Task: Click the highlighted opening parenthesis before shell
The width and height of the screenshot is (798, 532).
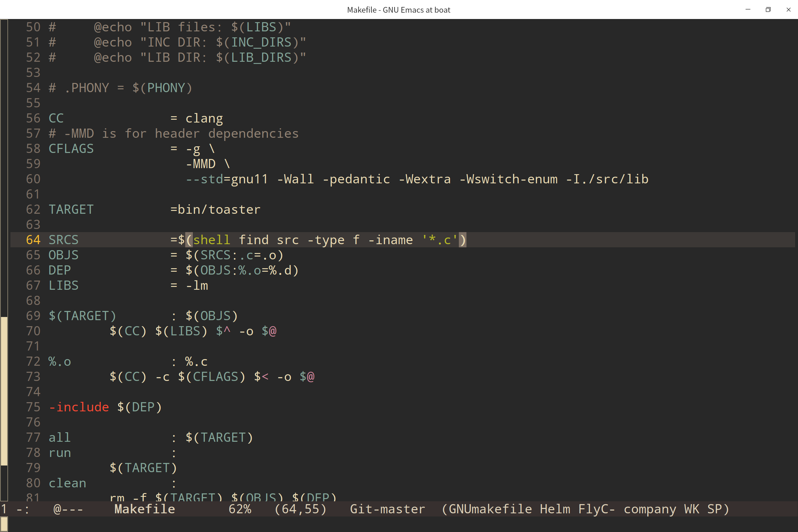Action: point(189,240)
